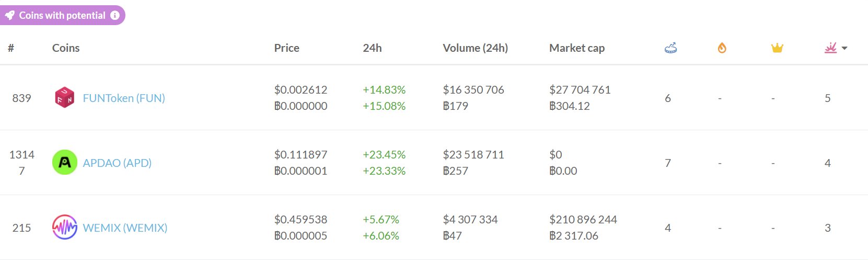Open the APDAO (APD) coin page
The image size is (868, 260).
tap(117, 163)
